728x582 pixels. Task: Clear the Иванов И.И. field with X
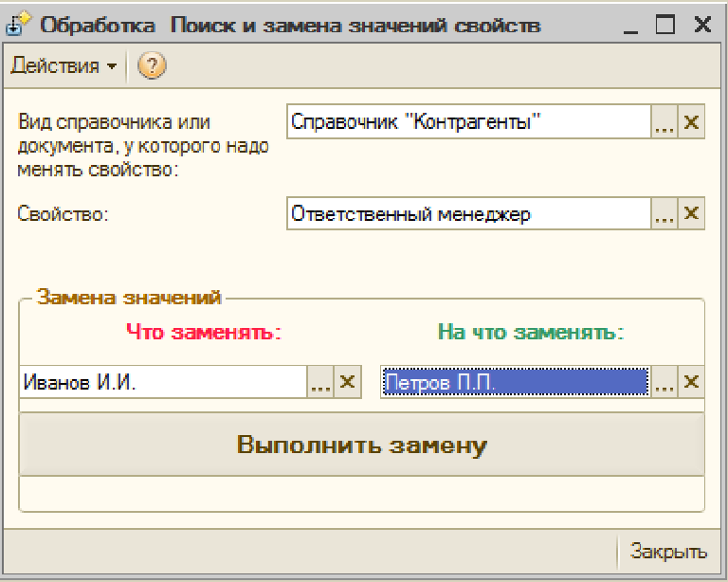point(347,382)
